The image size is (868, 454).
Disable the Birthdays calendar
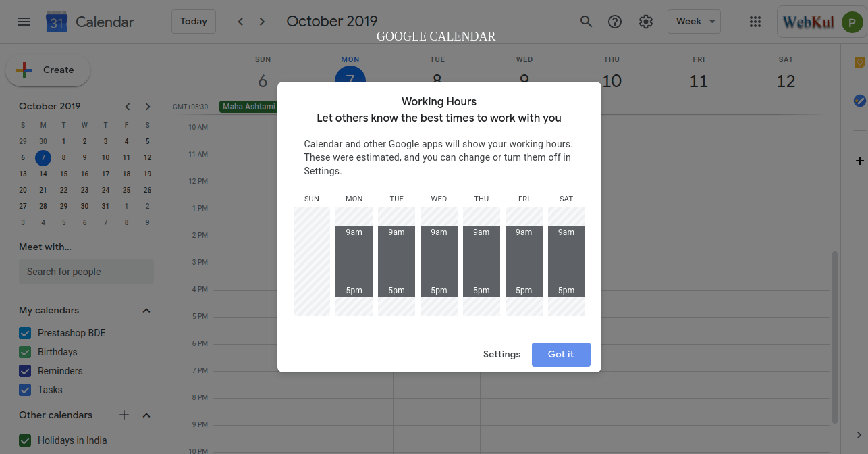[x=25, y=351]
